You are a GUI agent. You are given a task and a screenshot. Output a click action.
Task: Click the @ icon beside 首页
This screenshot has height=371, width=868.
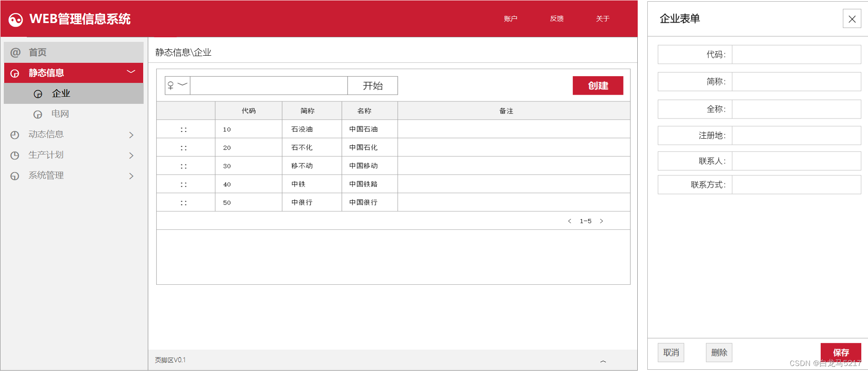15,53
